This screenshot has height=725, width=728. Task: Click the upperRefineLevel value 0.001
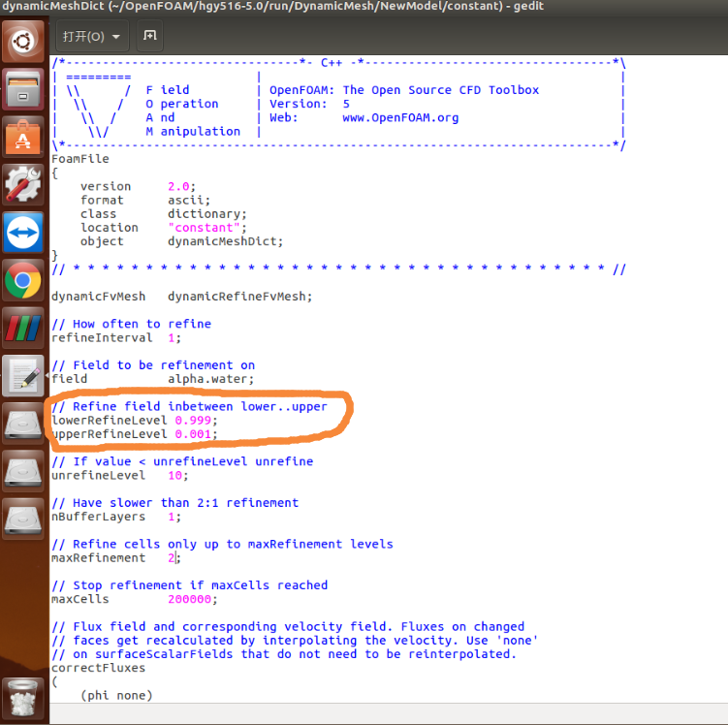click(x=193, y=434)
